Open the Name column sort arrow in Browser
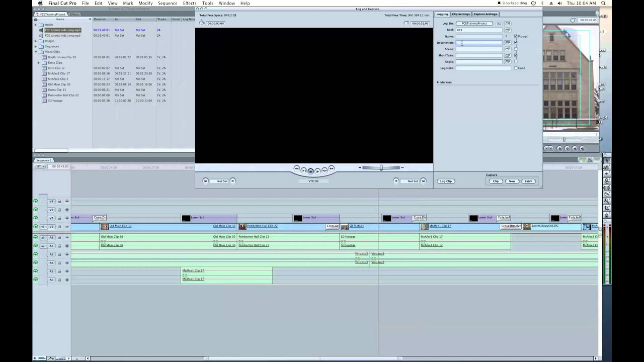This screenshot has height=362, width=644. (x=90, y=19)
